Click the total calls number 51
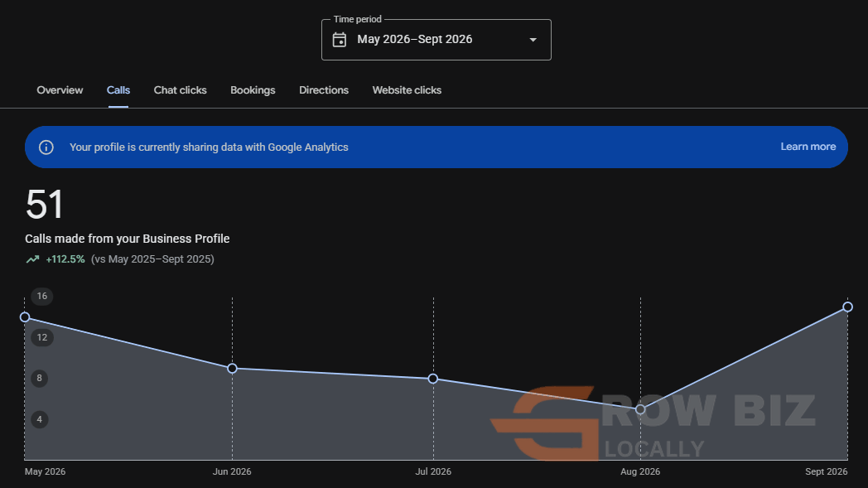This screenshot has height=488, width=868. [45, 205]
